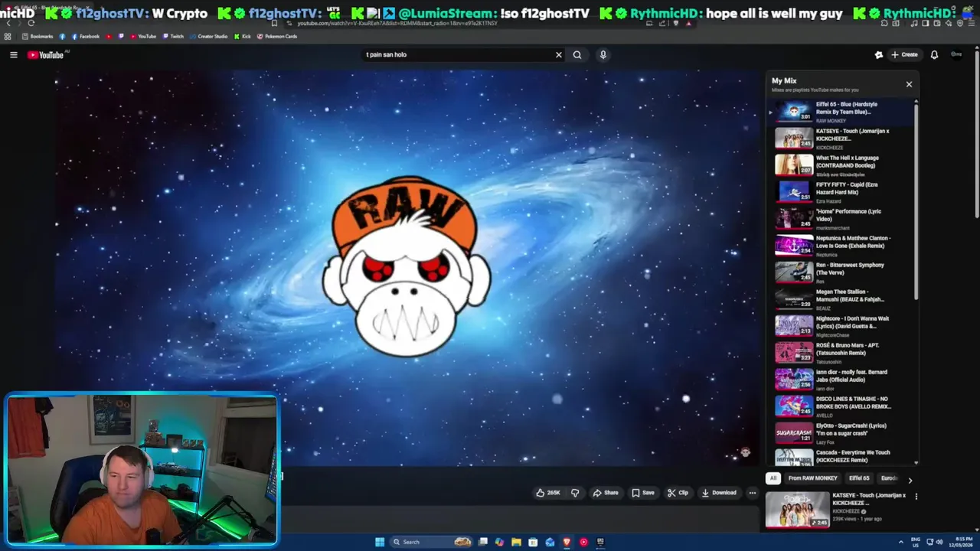
Task: Open the Facebook bookmark
Action: point(85,36)
